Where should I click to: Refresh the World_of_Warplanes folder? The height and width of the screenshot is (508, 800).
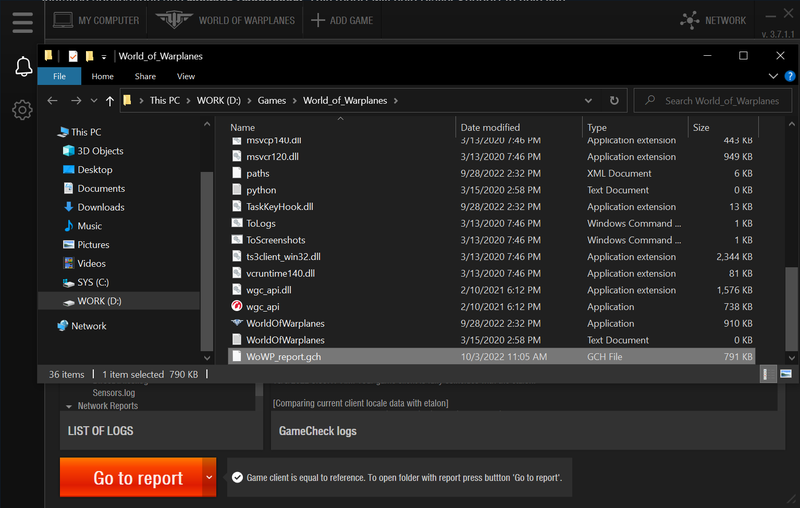[x=614, y=100]
